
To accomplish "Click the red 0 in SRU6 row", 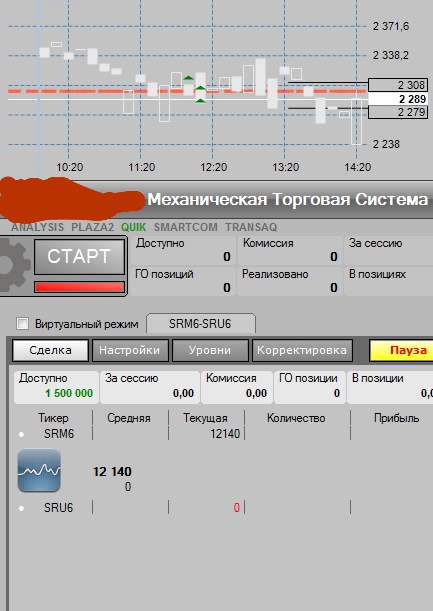I will pyautogui.click(x=237, y=507).
